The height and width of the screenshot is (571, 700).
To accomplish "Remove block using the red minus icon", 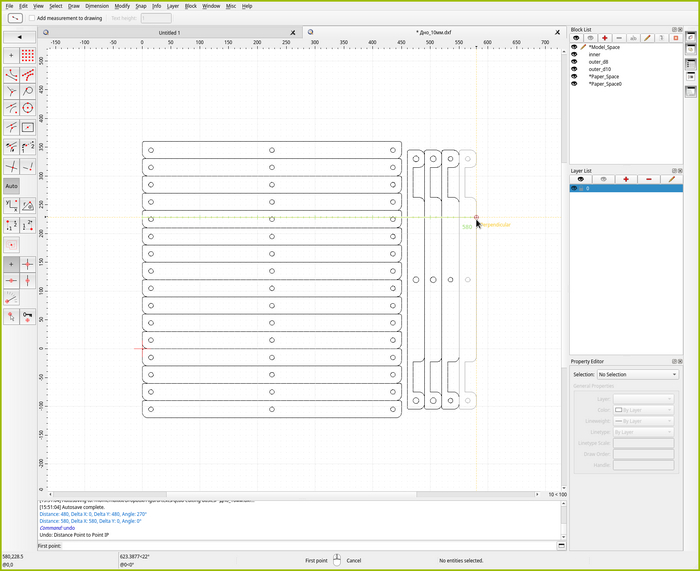I will [x=619, y=38].
